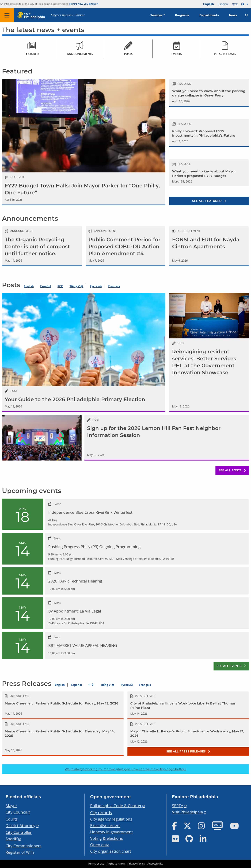251x868 pixels.
Task: Open Mayor Parker's proposed FY27 Budget article
Action: (204, 173)
